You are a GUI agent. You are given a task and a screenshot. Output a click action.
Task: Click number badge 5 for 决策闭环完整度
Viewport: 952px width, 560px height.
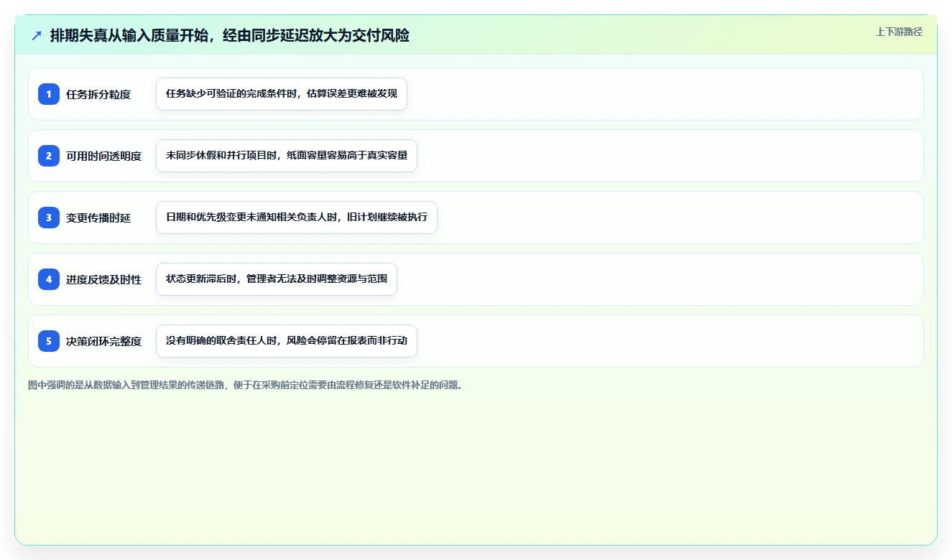click(x=49, y=341)
